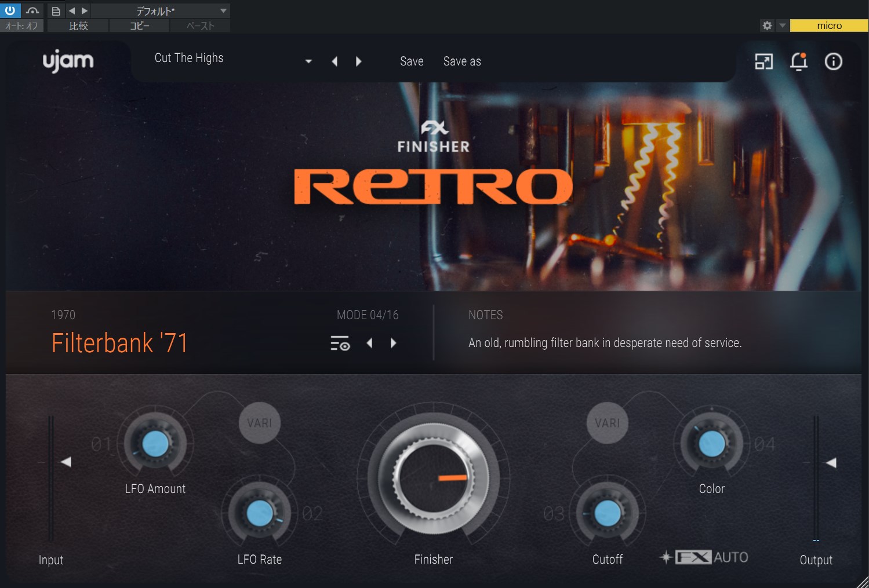Image resolution: width=869 pixels, height=588 pixels.
Task: Switch to next mode arrow
Action: pyautogui.click(x=394, y=343)
